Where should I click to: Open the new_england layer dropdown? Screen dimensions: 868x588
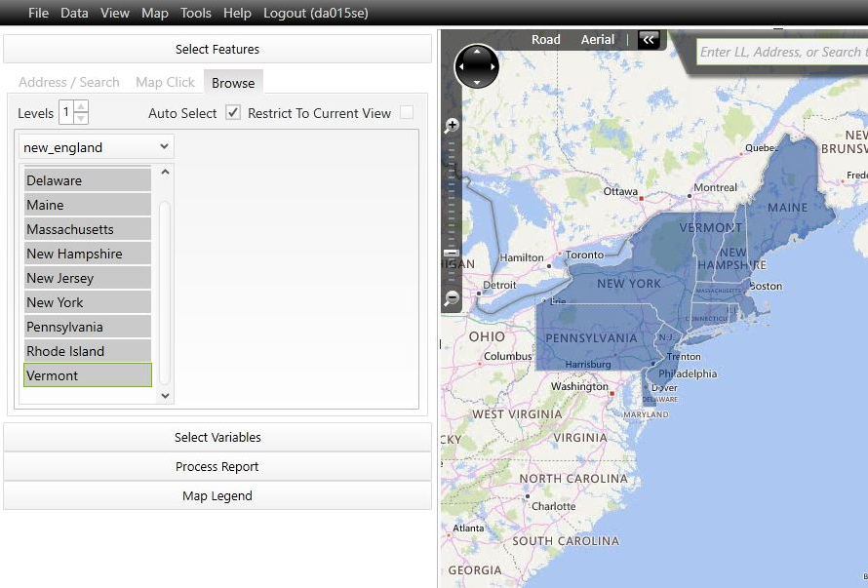pyautogui.click(x=165, y=146)
